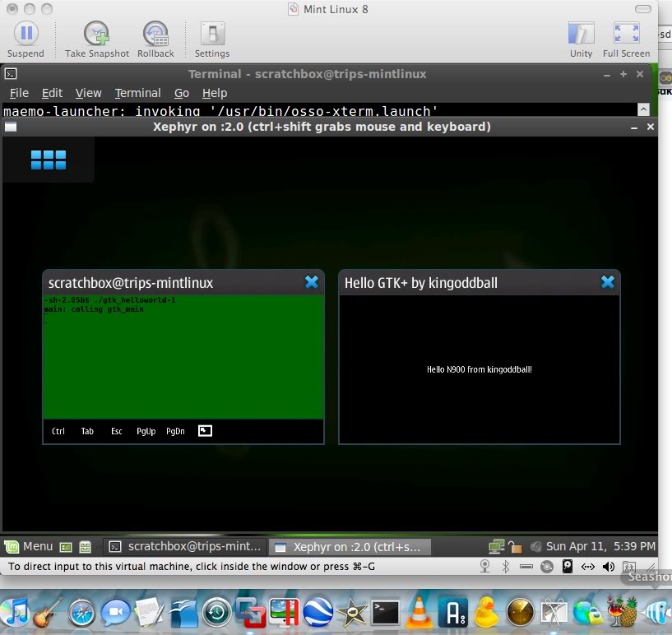The image size is (672, 635).
Task: Enter Full Screen mode for the VM
Action: 626,35
